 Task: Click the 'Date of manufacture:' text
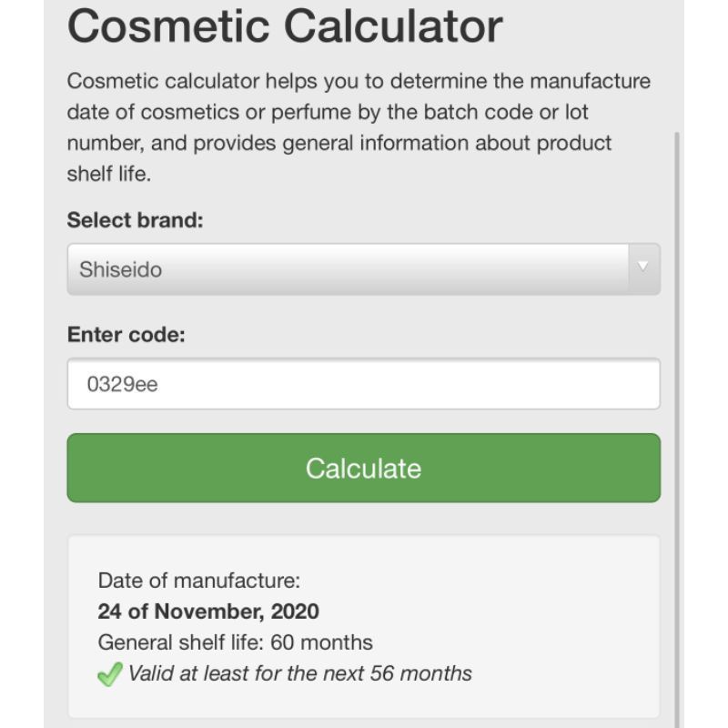198,581
